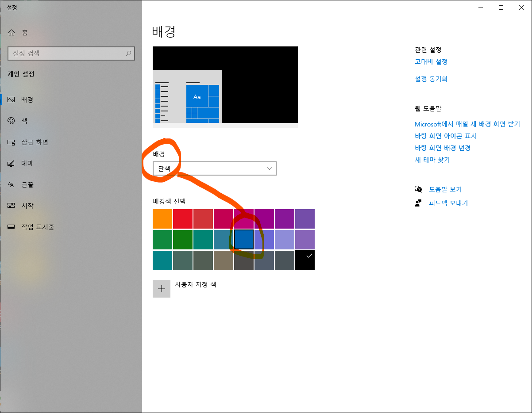This screenshot has width=532, height=413.
Task: Click the 피드백 보내기 person icon
Action: tap(418, 203)
